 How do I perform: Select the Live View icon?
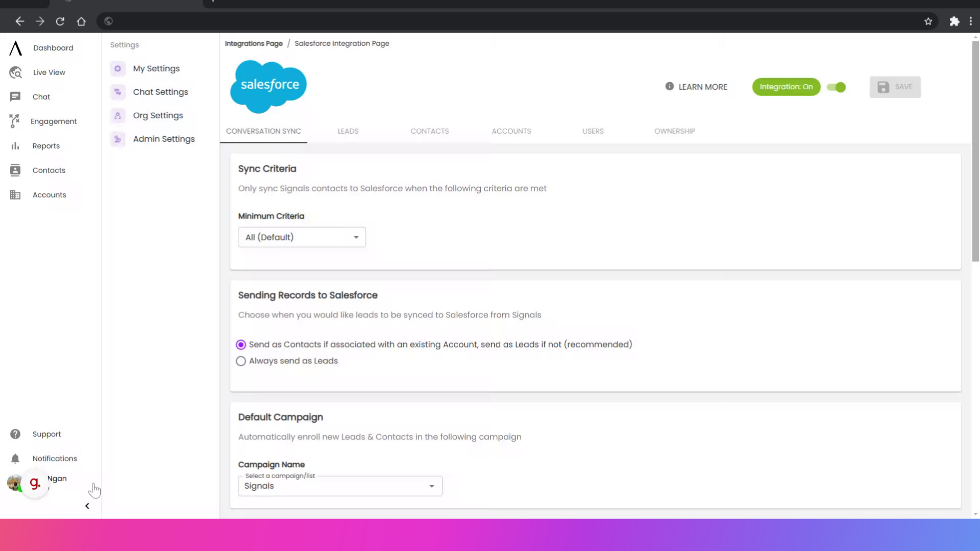point(15,72)
